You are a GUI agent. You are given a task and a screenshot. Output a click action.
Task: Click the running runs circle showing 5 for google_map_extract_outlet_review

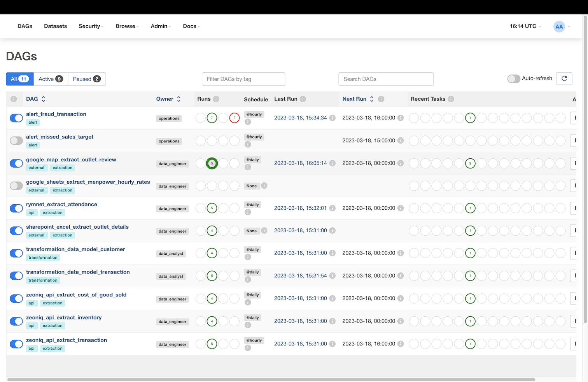[212, 163]
